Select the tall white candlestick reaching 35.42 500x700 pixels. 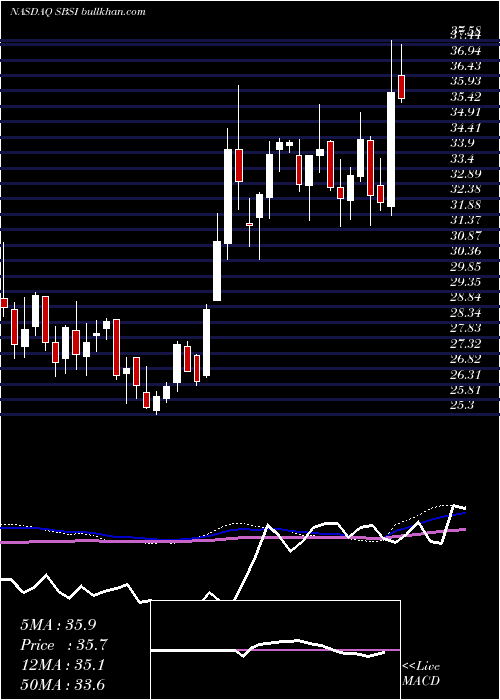click(391, 149)
